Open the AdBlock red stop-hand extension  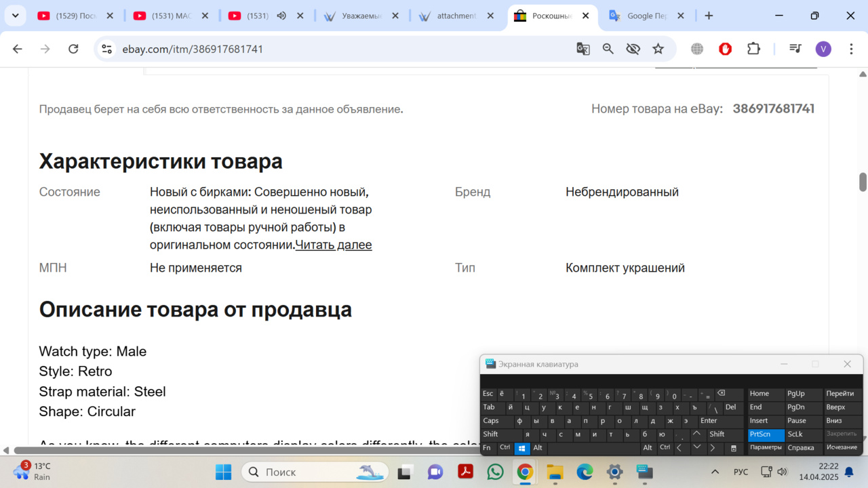click(x=725, y=49)
